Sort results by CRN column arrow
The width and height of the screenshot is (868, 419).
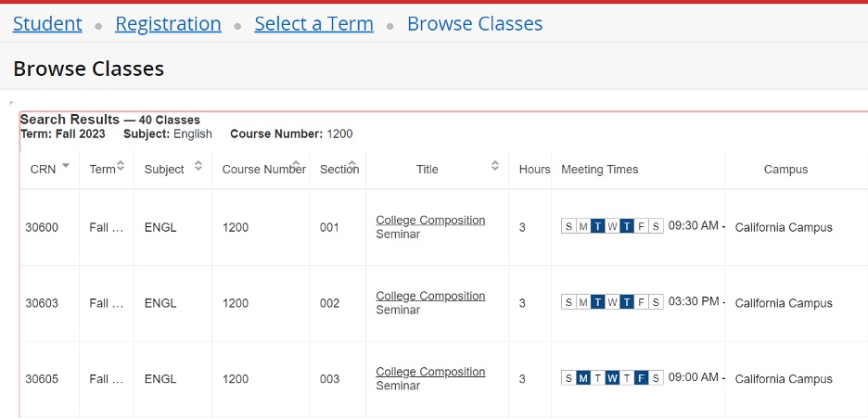click(x=65, y=165)
